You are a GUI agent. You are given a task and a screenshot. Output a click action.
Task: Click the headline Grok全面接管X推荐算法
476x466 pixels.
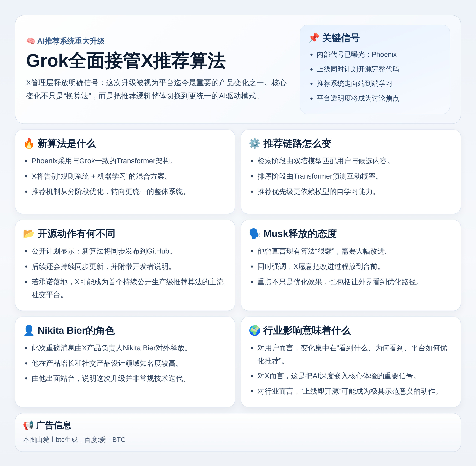[x=126, y=61]
